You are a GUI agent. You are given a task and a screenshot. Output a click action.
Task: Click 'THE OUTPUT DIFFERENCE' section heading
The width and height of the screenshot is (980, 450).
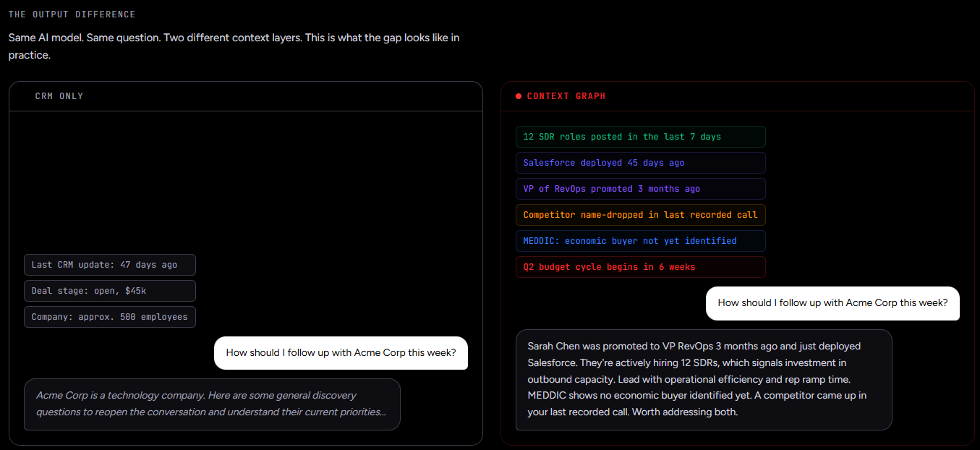tap(72, 14)
